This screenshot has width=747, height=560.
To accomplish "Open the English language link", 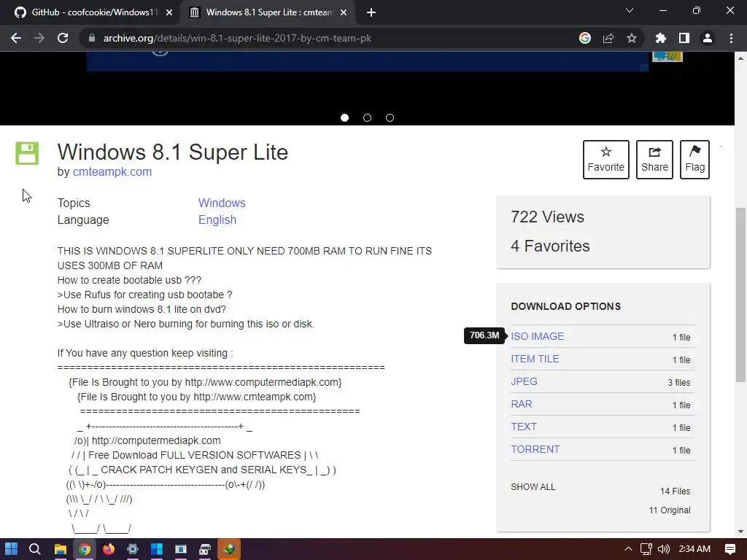I will tap(217, 220).
